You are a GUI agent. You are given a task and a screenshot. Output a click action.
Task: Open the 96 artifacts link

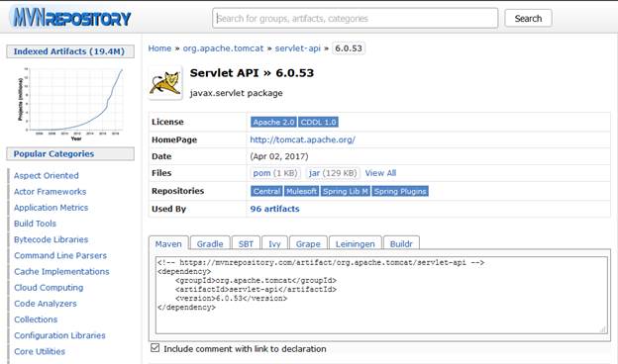tap(274, 209)
